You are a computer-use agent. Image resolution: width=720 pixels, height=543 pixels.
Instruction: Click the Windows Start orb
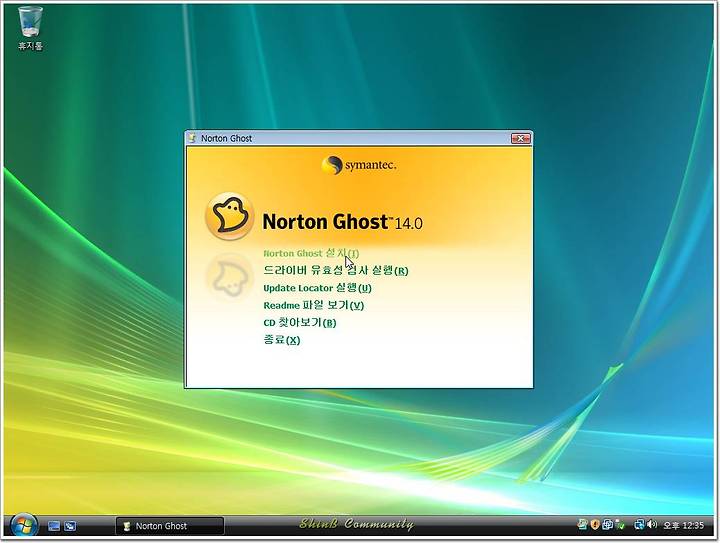[x=24, y=526]
